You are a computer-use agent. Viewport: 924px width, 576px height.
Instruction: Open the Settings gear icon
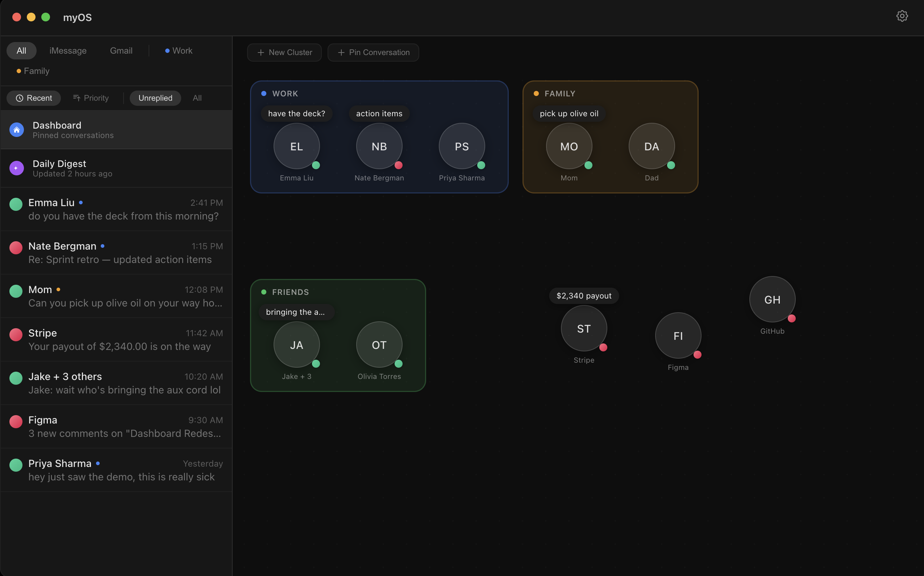pyautogui.click(x=902, y=16)
